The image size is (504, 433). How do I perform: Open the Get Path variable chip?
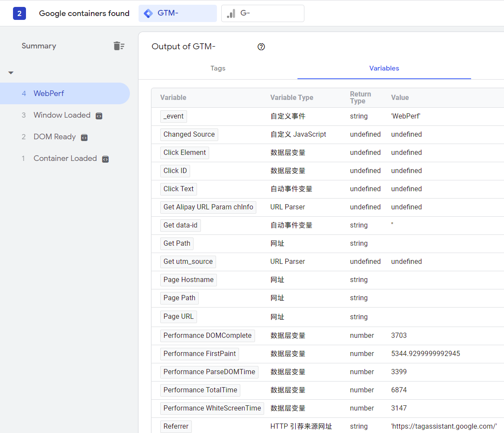pos(177,244)
